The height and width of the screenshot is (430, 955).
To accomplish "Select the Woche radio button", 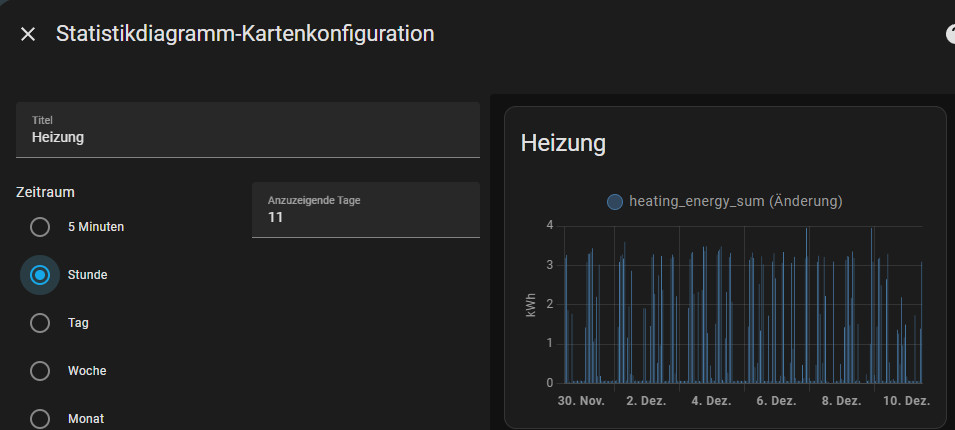I will (40, 371).
